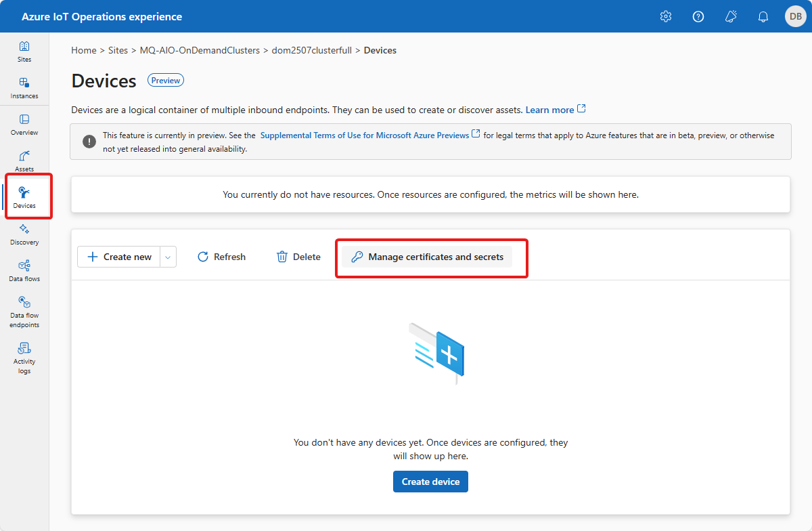
Task: Click the circular arrow Refresh icon
Action: click(x=203, y=257)
